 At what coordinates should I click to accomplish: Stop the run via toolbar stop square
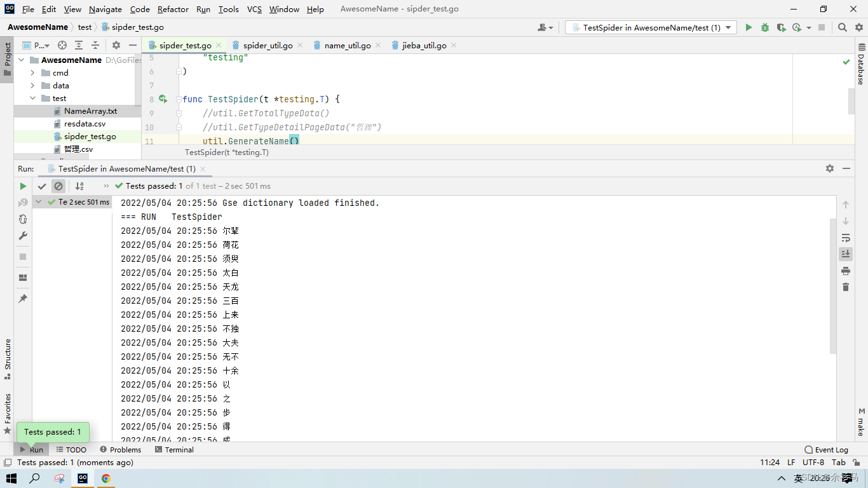(822, 27)
